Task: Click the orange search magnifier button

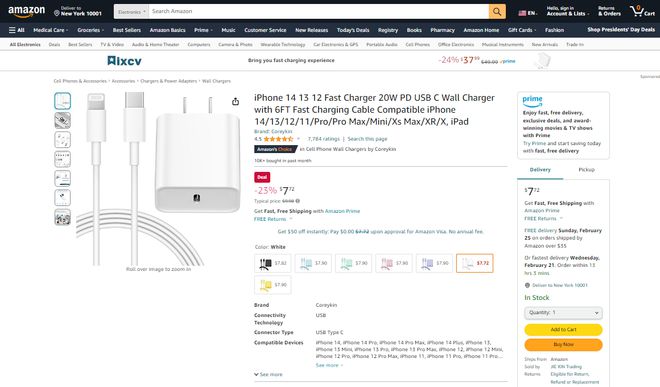Action: 497,11
